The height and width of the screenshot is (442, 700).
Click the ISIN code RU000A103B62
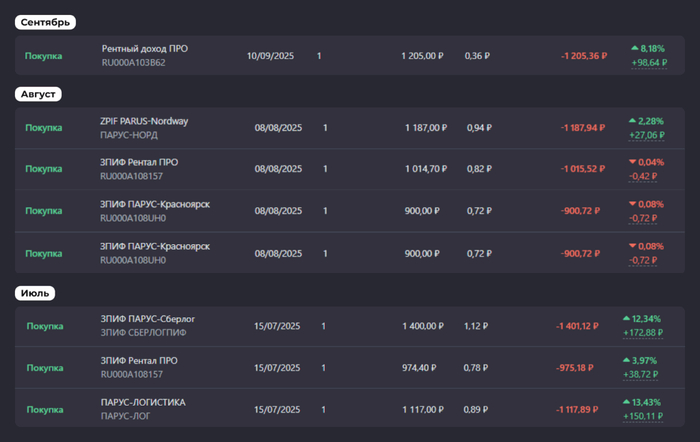(x=133, y=62)
